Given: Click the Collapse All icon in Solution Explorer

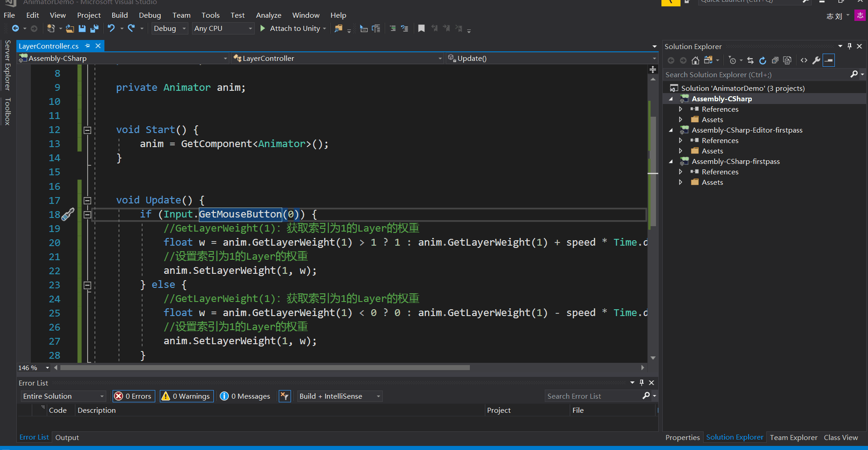Looking at the screenshot, I should click(x=775, y=60).
